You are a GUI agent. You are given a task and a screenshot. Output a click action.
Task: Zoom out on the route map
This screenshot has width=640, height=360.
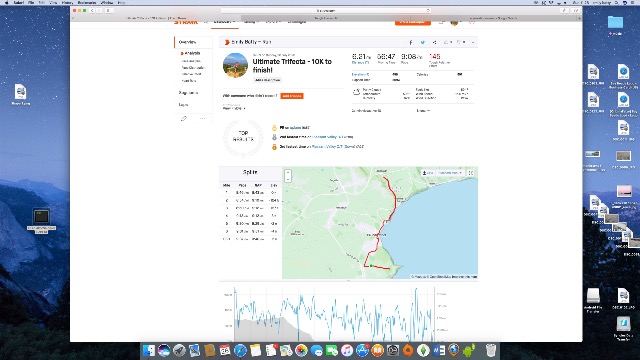288,179
